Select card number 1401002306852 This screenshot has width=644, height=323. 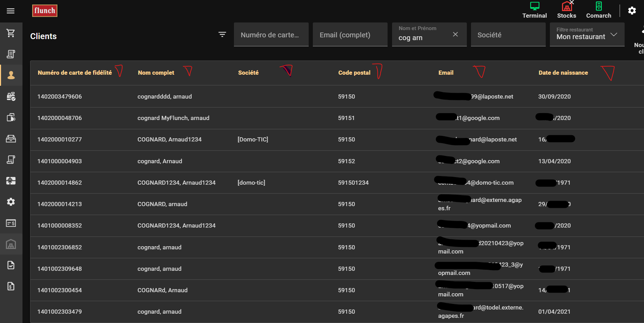point(60,247)
